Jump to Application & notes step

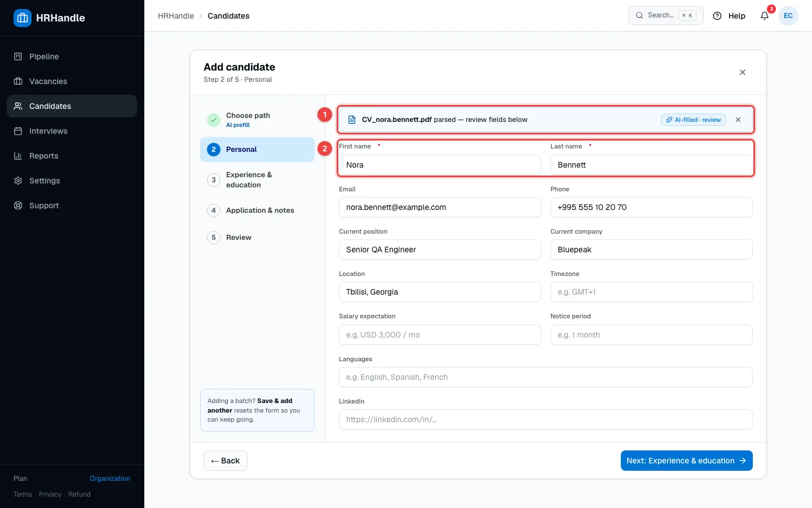pyautogui.click(x=257, y=211)
